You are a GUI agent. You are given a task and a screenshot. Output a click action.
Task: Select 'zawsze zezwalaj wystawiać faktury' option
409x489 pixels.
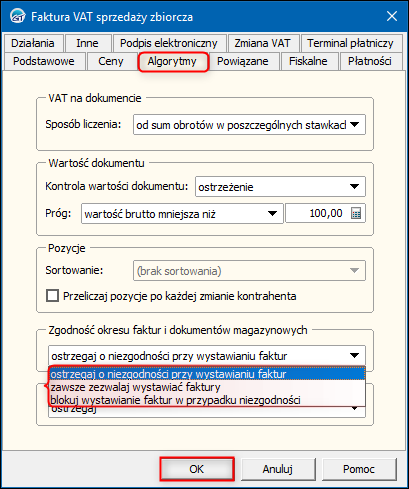[207, 387]
